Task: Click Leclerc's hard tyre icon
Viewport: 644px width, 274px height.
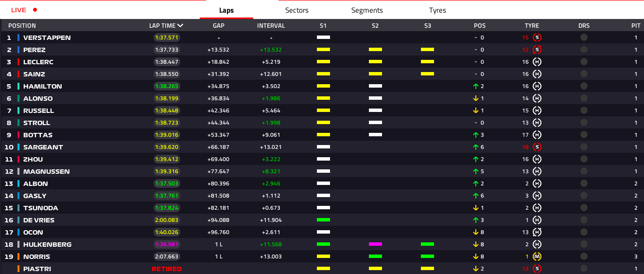Action: pos(537,62)
